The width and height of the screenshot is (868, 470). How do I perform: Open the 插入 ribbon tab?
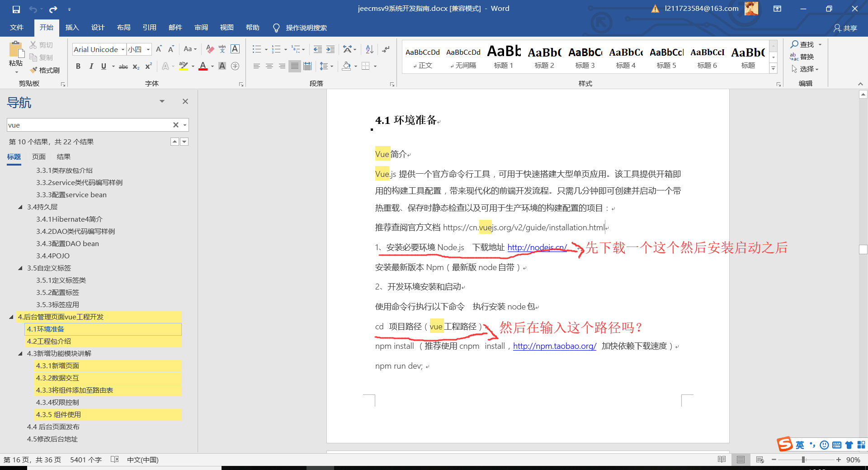click(x=72, y=28)
